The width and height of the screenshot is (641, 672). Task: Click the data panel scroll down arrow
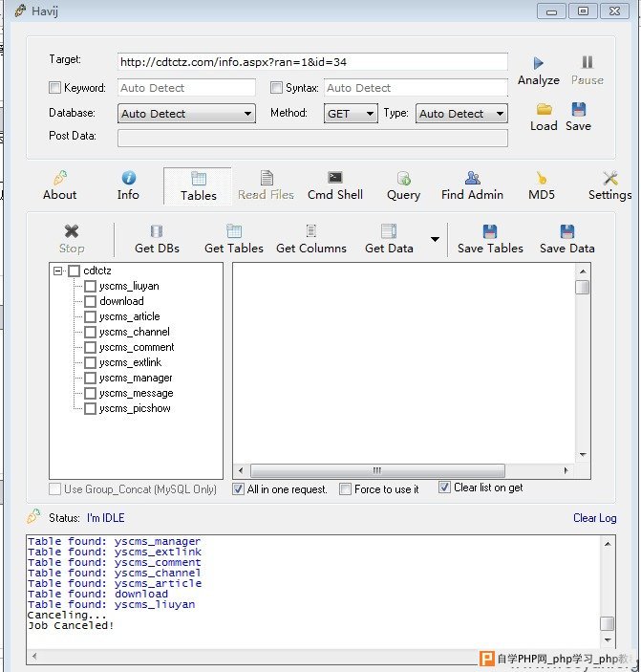click(583, 455)
